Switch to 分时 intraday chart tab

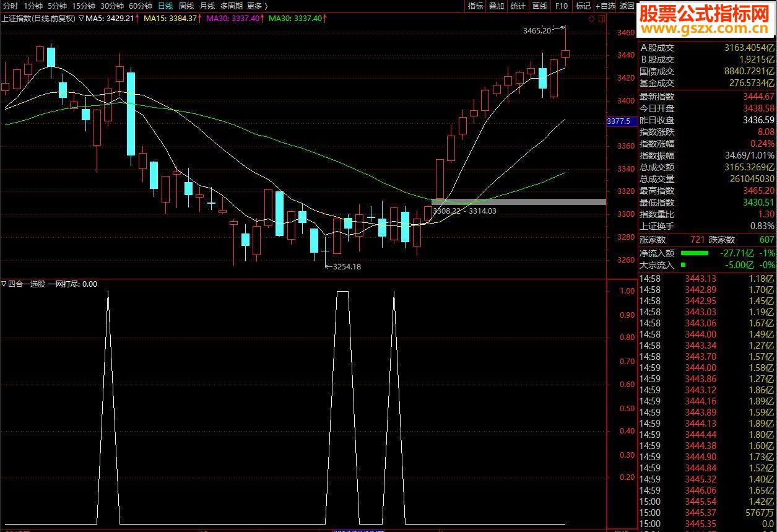coord(10,6)
